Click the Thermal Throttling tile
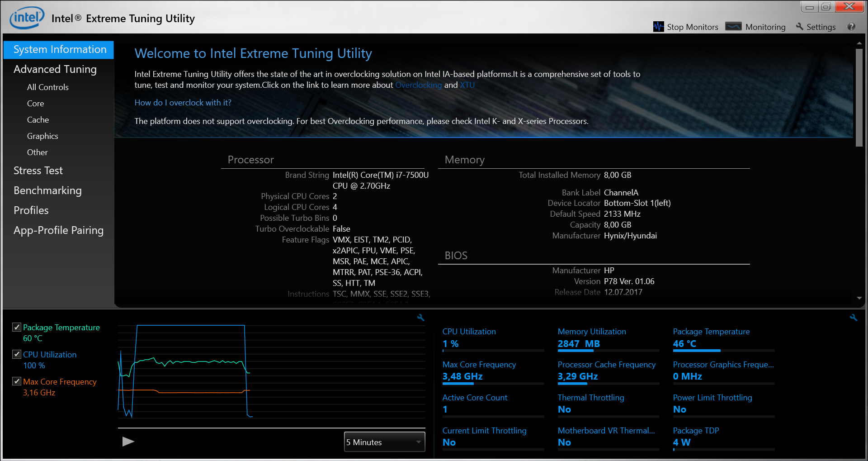The image size is (868, 461). click(x=609, y=405)
